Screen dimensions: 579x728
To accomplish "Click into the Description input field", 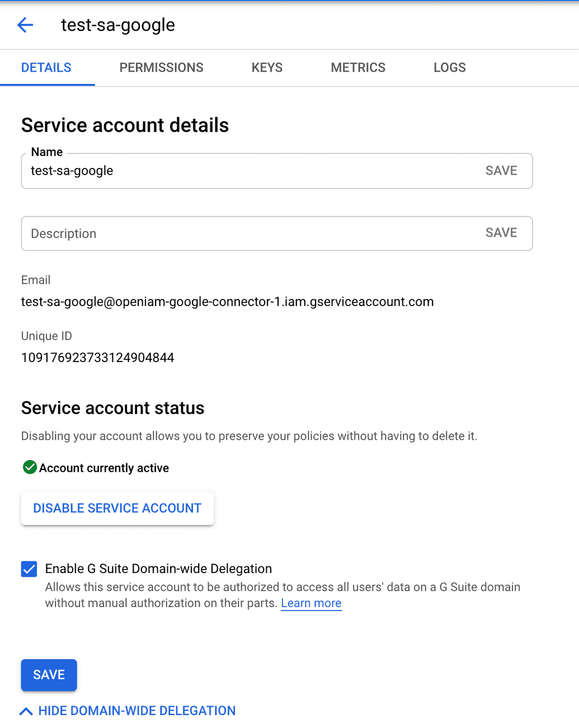I will 246,233.
